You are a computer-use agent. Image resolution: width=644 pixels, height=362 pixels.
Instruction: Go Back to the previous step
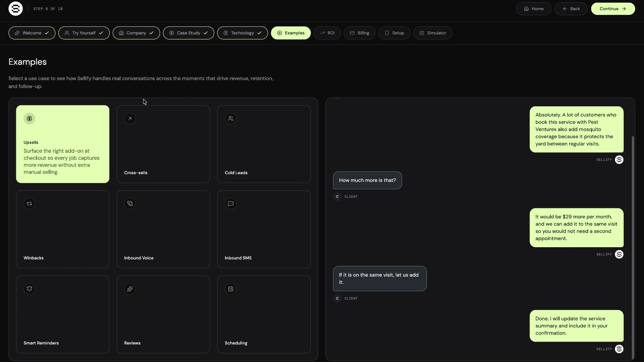coord(571,9)
